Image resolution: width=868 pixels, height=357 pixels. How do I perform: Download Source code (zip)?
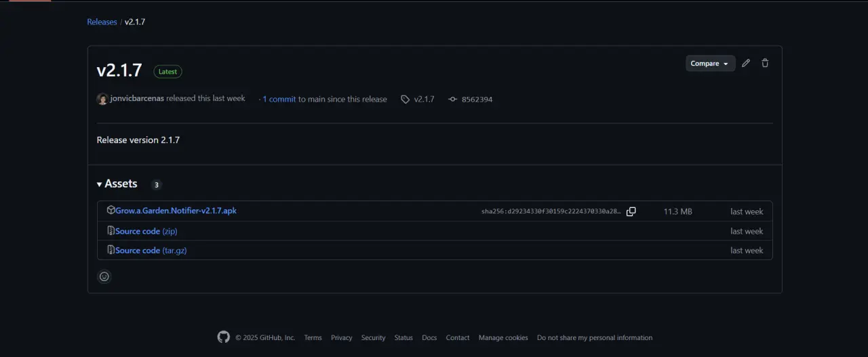click(146, 231)
